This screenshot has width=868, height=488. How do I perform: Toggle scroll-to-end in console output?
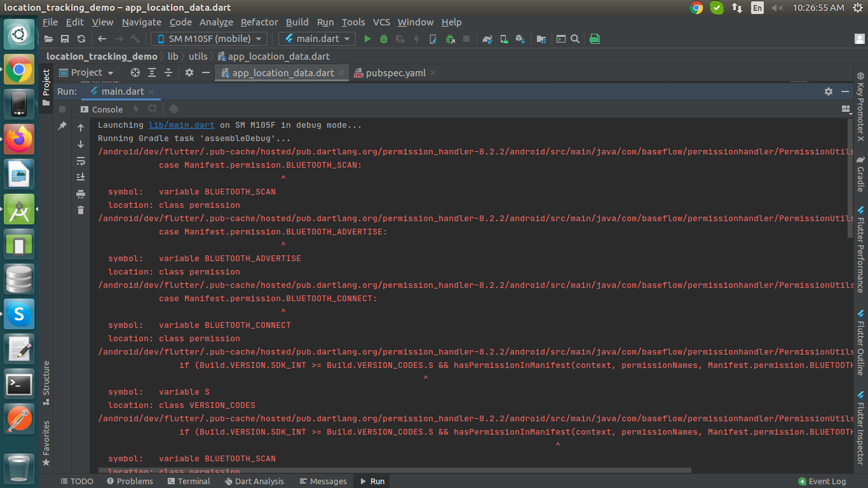pyautogui.click(x=81, y=177)
